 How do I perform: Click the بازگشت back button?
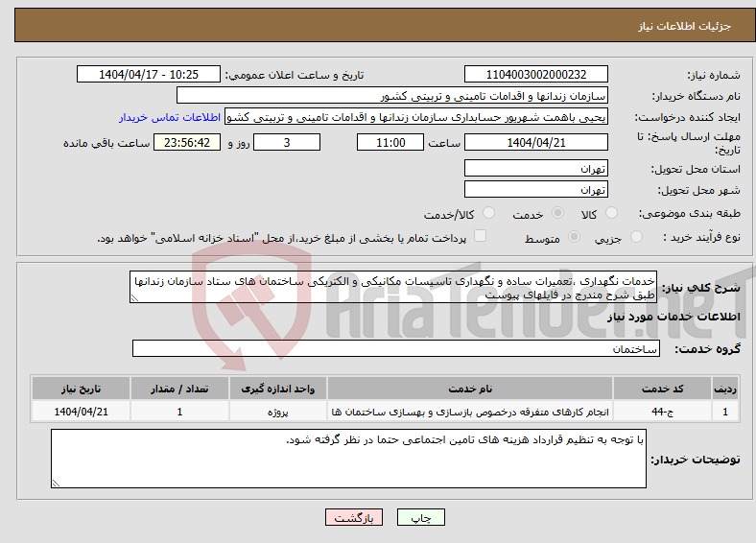(354, 517)
